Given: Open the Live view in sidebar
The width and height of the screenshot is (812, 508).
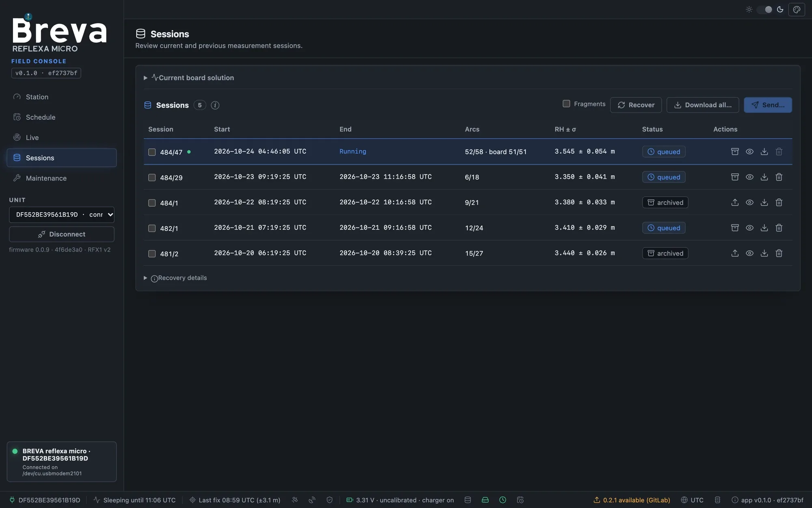Looking at the screenshot, I should pos(62,137).
